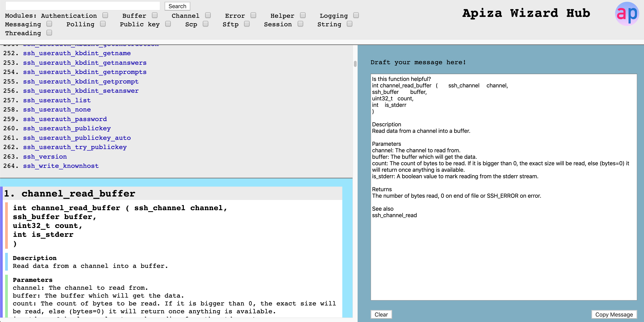Click the Search button
Viewport: 644px width, 322px height.
tap(177, 6)
